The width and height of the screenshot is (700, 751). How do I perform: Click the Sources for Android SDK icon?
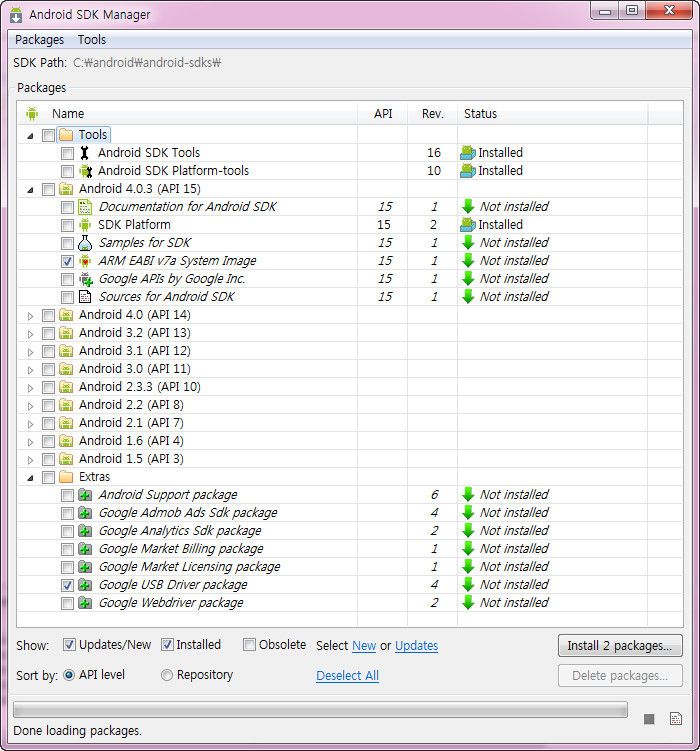coord(85,297)
